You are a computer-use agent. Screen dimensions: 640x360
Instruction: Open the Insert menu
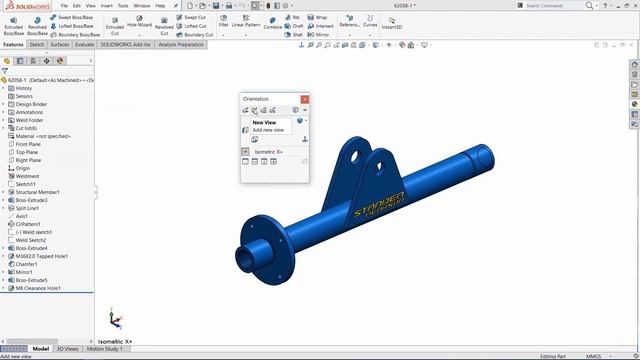107,6
